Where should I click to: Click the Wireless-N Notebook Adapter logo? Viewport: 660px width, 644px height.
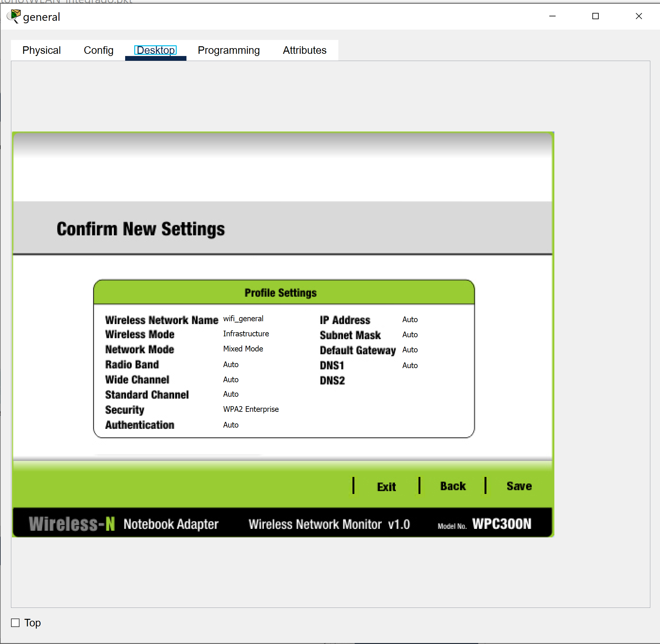[x=123, y=524]
